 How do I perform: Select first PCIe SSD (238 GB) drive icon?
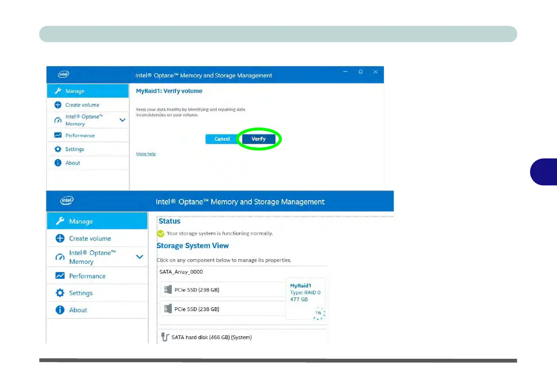(168, 290)
